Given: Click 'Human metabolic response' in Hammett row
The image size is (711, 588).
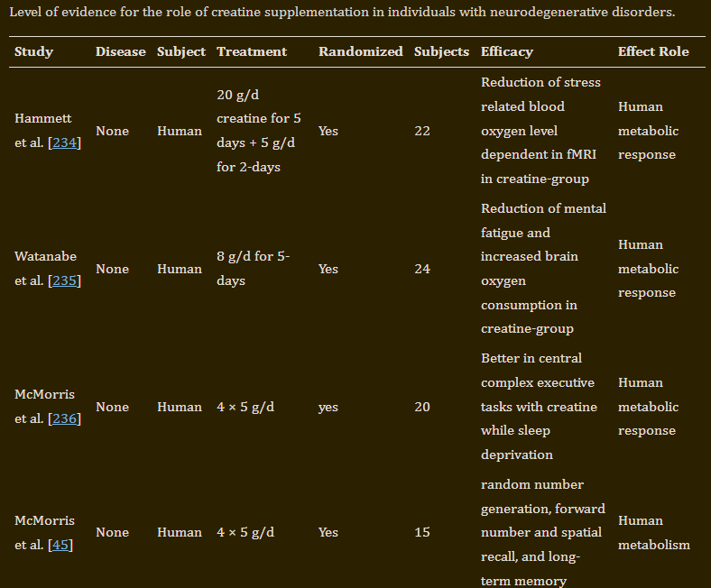Looking at the screenshot, I should (x=648, y=131).
